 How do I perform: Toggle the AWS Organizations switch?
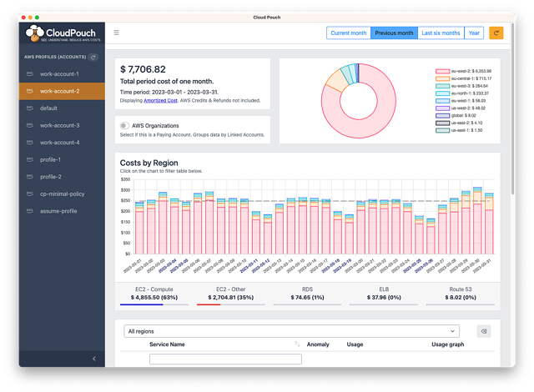coord(124,126)
